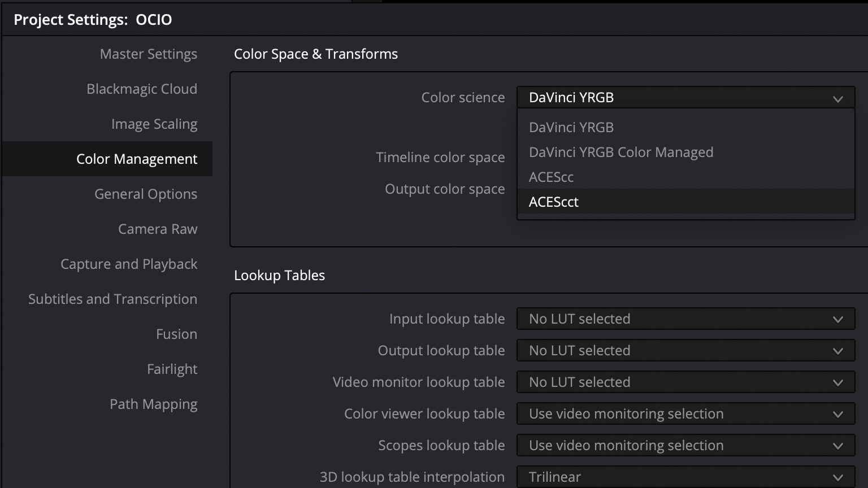Collapse the Color science dropdown arrow
This screenshot has height=488, width=868.
tap(837, 98)
